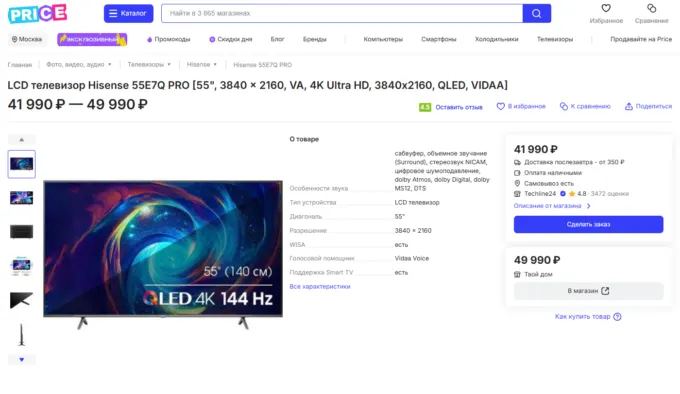
Task: Select the first selected TV thumbnail
Action: pyautogui.click(x=22, y=164)
